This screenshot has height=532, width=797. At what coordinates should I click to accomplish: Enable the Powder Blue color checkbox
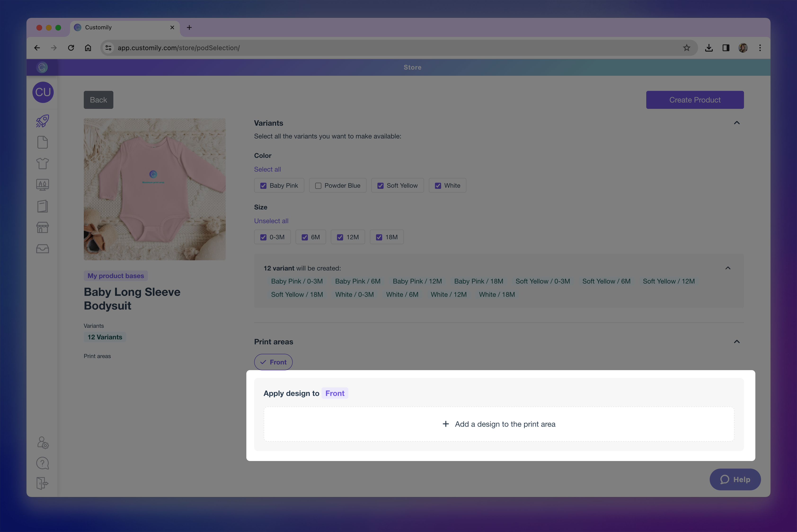pos(318,185)
